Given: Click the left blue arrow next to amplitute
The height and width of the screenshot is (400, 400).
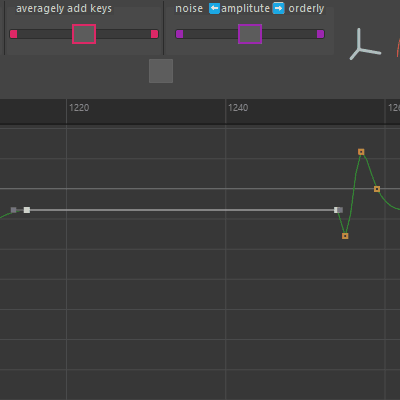Looking at the screenshot, I should click(x=214, y=9).
